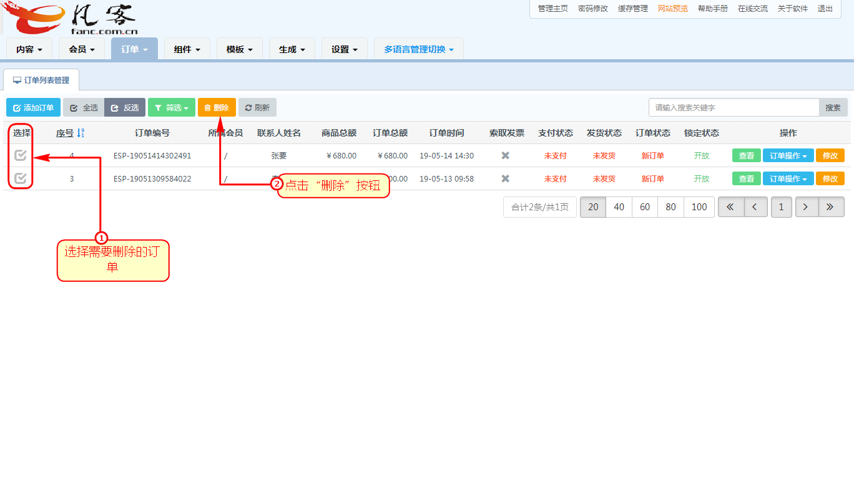Click 查看 button for order ESP-19051309584022
This screenshot has width=854, height=504.
click(x=746, y=178)
